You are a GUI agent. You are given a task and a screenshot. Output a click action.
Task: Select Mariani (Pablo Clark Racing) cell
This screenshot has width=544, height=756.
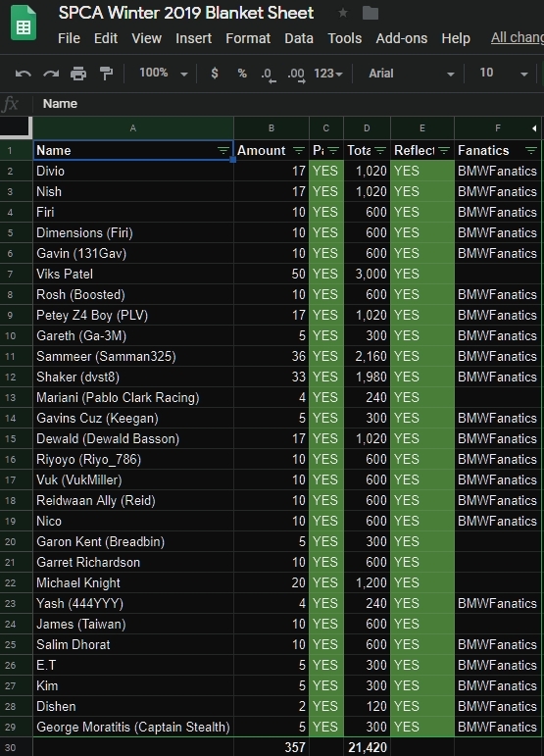click(x=133, y=397)
